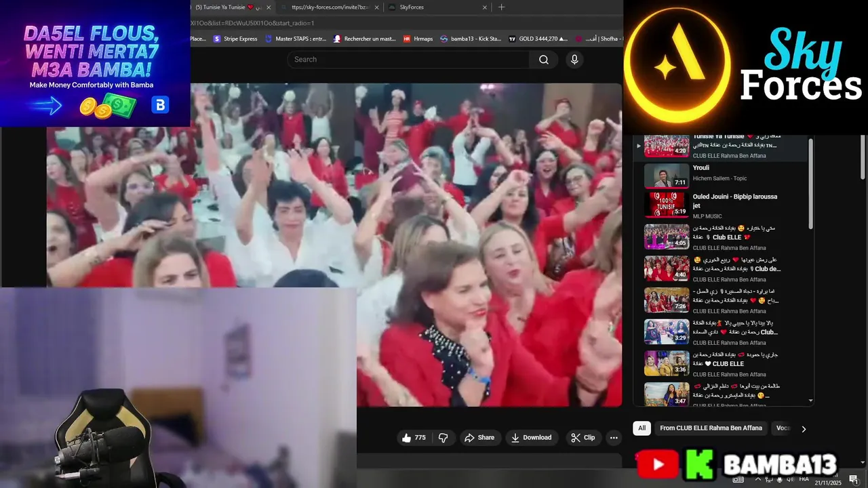Switch to the SkyForces tab

click(x=433, y=7)
